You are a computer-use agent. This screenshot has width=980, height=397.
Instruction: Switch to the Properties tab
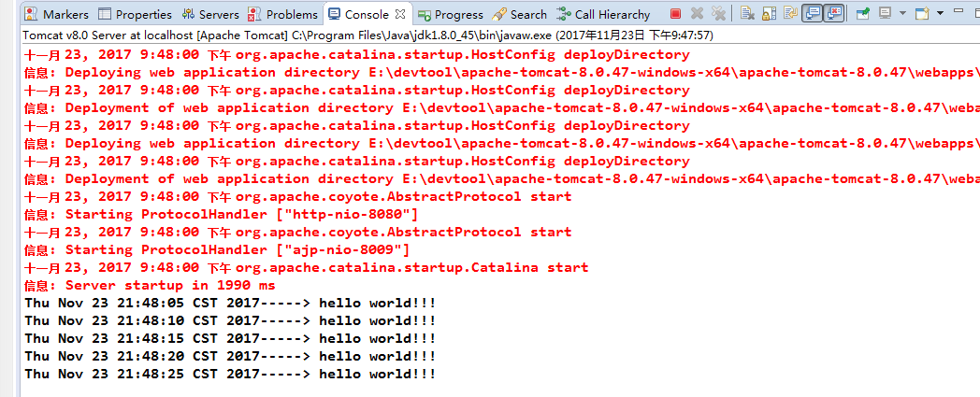click(x=136, y=14)
